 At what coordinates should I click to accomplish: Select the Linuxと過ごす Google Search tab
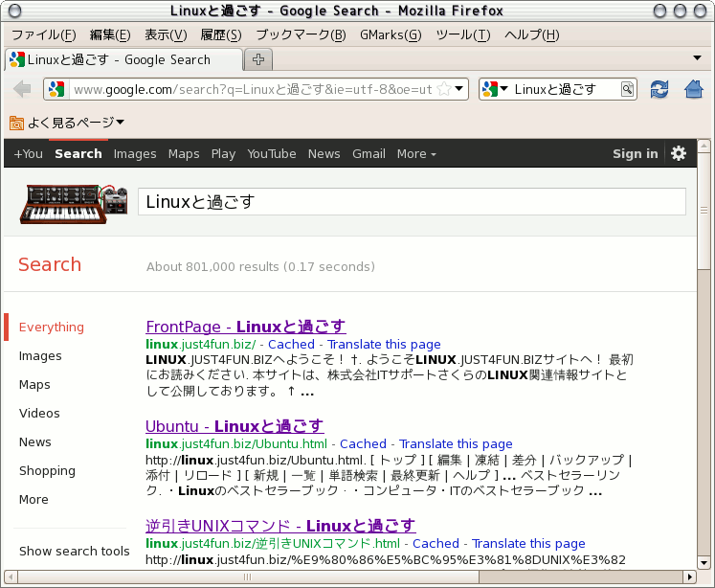[x=120, y=59]
